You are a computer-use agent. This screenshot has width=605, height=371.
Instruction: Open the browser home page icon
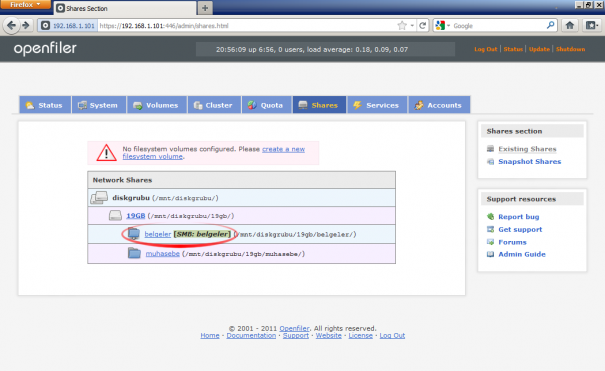point(570,25)
